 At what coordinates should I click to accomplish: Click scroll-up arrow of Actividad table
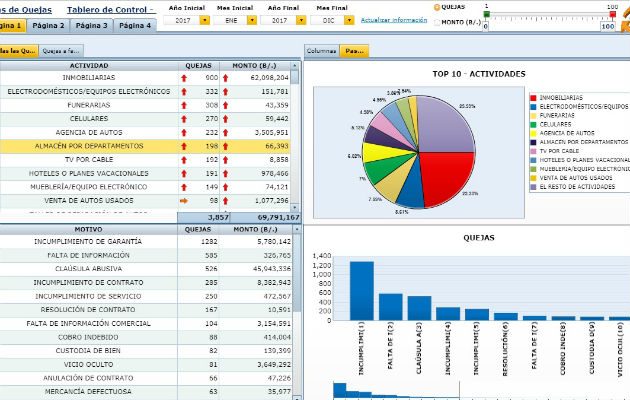(x=296, y=66)
